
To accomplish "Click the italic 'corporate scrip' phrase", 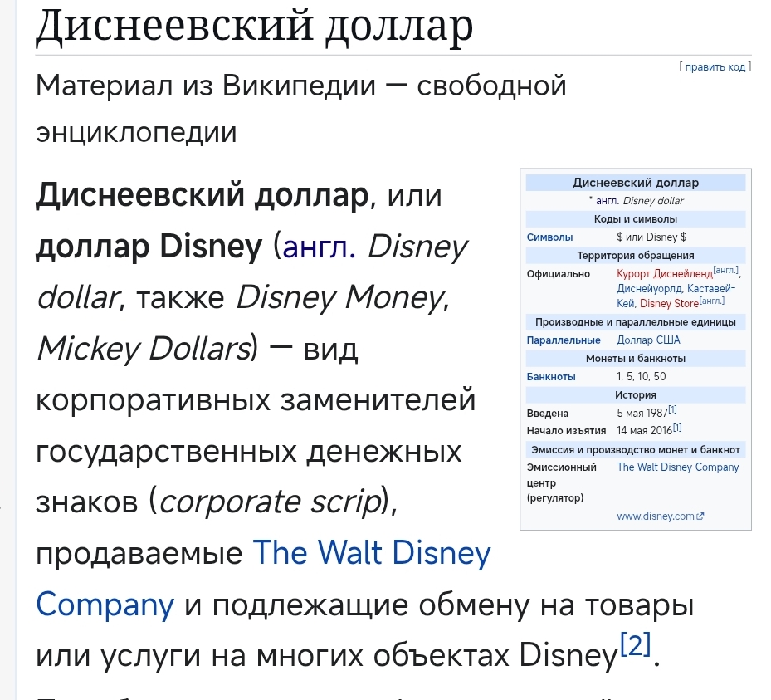I will click(271, 502).
